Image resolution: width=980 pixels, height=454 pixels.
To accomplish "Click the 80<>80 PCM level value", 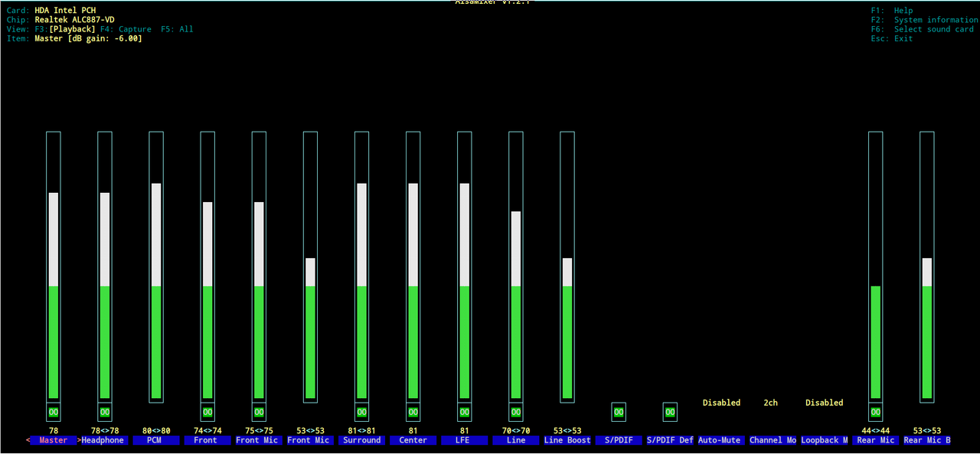I will [156, 431].
